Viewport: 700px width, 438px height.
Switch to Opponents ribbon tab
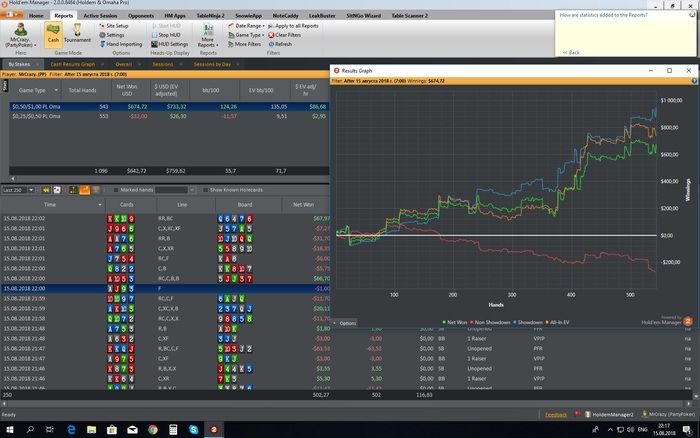(141, 16)
